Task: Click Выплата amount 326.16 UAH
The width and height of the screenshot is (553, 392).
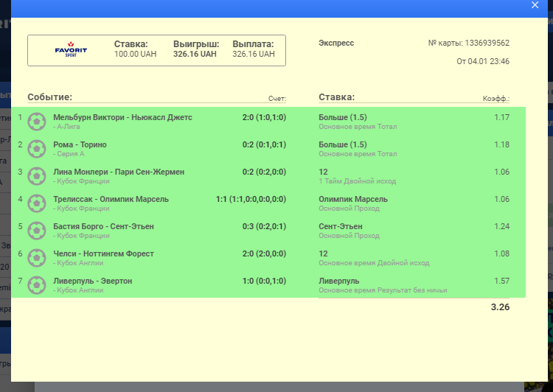Action: [253, 54]
